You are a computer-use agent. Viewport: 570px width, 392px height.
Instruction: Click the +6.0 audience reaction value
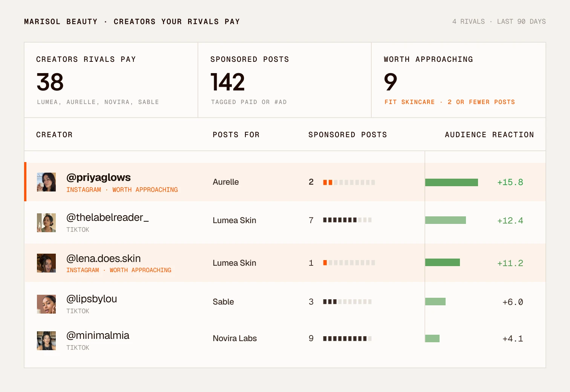(x=513, y=302)
